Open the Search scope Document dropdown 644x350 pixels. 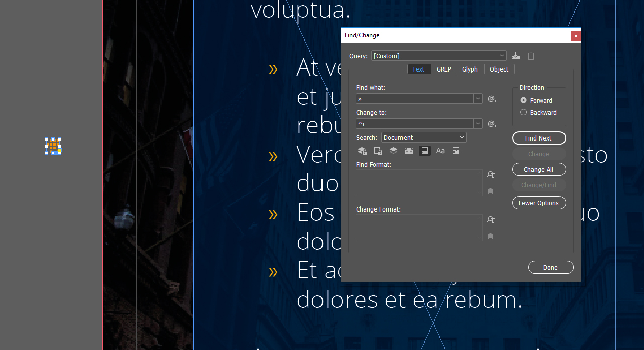point(424,137)
